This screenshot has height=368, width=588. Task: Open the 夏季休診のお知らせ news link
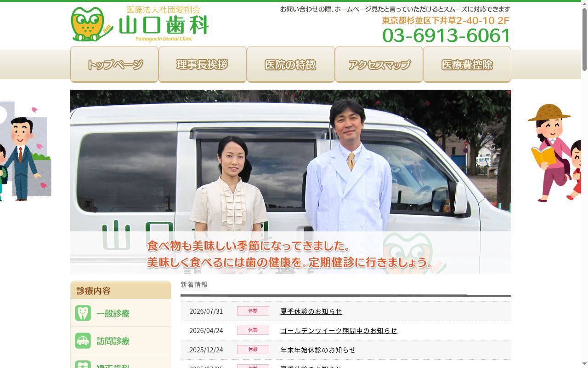tap(311, 311)
